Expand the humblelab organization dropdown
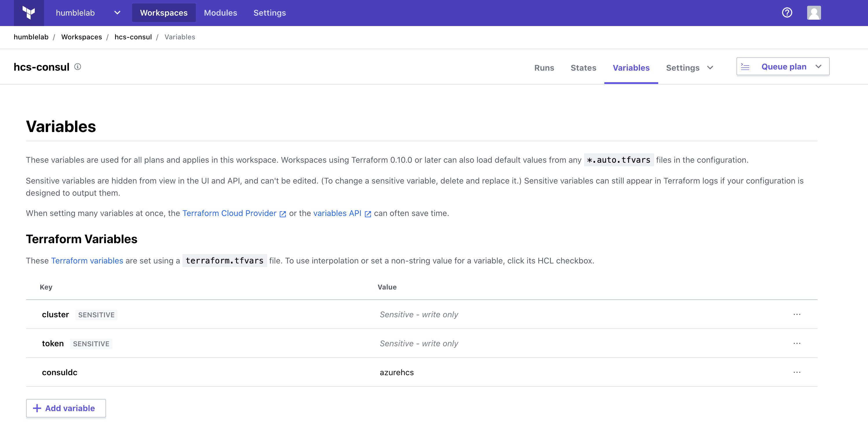Screen dimensions: 868x436 (x=117, y=13)
